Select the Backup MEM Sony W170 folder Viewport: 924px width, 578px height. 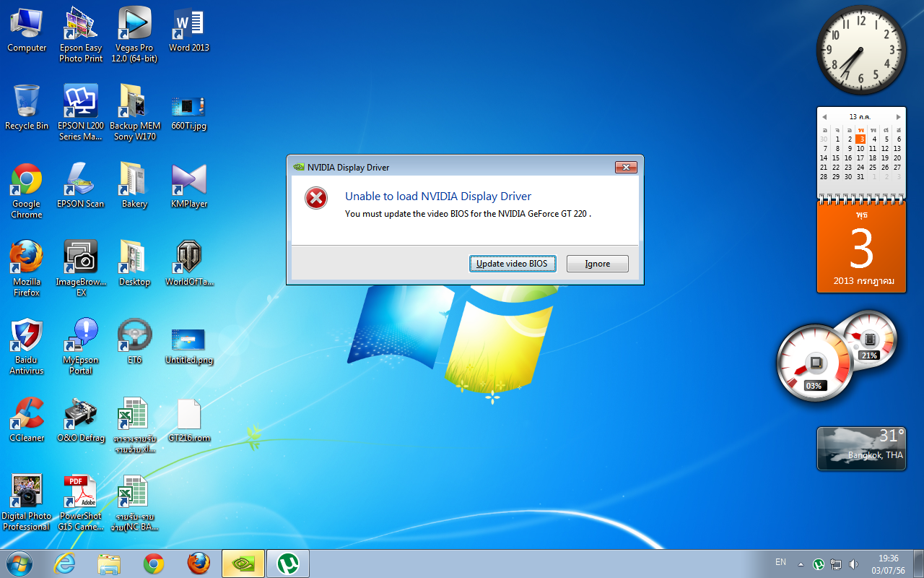click(134, 112)
